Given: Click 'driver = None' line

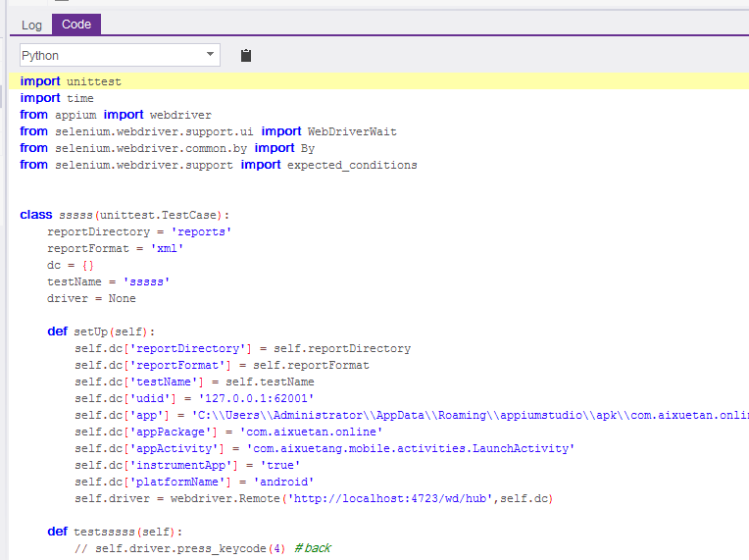Looking at the screenshot, I should click(x=91, y=299).
